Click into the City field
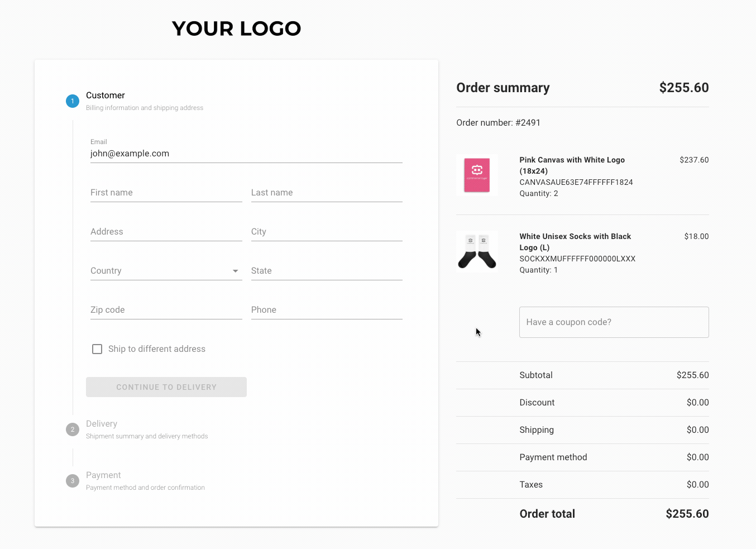The image size is (756, 549). (327, 232)
